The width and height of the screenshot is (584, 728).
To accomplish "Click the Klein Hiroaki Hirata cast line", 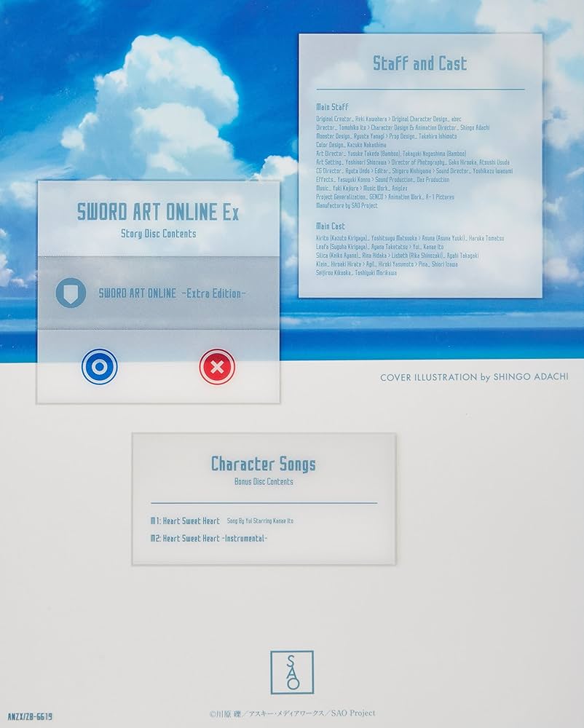I will click(x=387, y=264).
